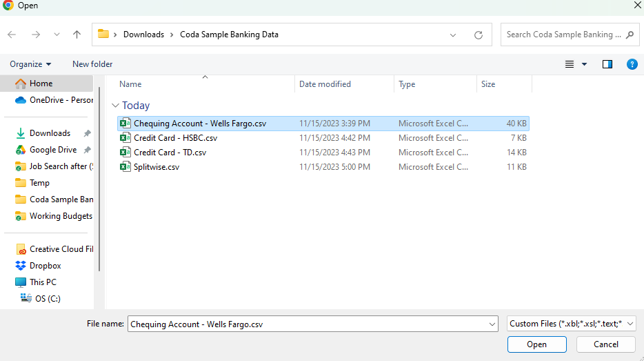Viewport: 644px width, 361px height.
Task: Open Google Drive from sidebar
Action: click(x=52, y=150)
